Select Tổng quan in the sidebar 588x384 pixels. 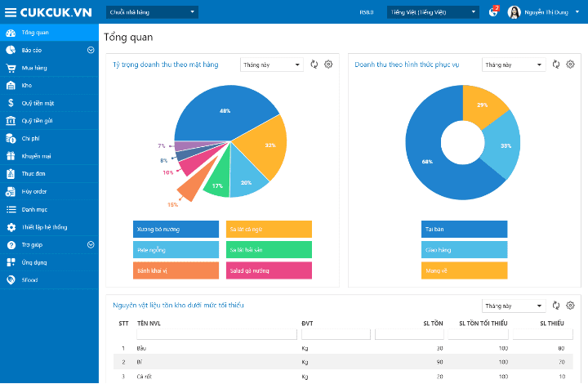click(35, 33)
